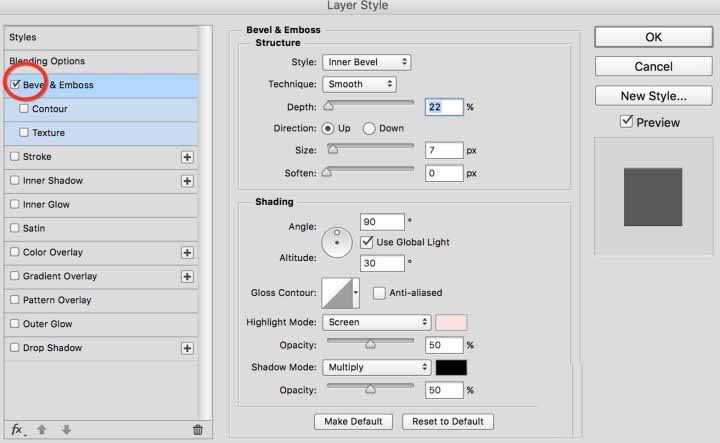This screenshot has height=443, width=720.
Task: Uncheck the Bevel & Emboss checkbox
Action: [16, 85]
